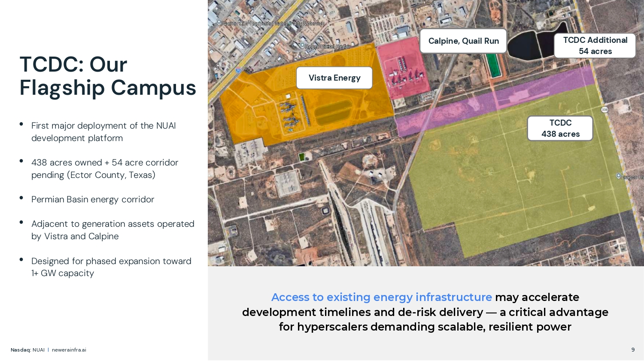The width and height of the screenshot is (644, 361).
Task: Click the TCDC 438 acres label
Action: click(x=560, y=128)
